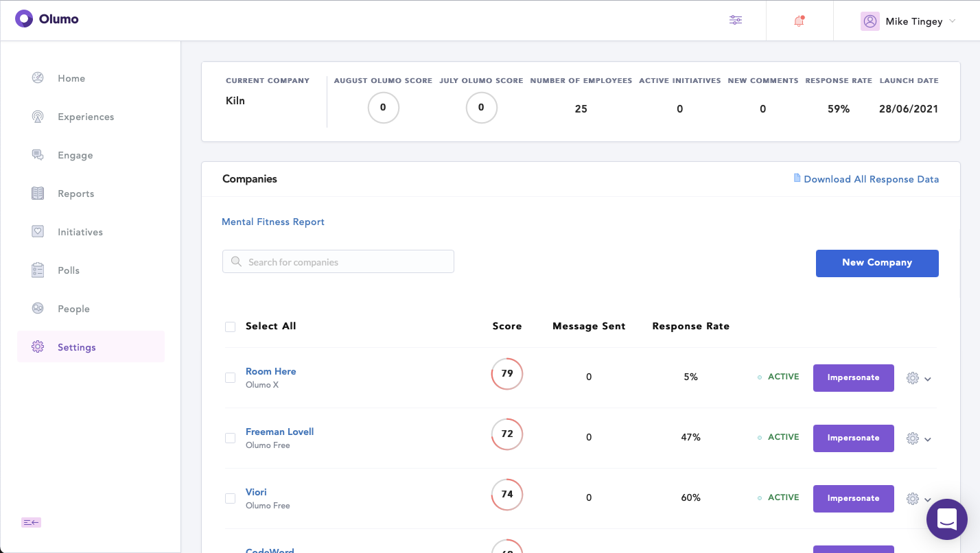The width and height of the screenshot is (980, 553).
Task: Open the Room Here settings gear
Action: tap(913, 377)
